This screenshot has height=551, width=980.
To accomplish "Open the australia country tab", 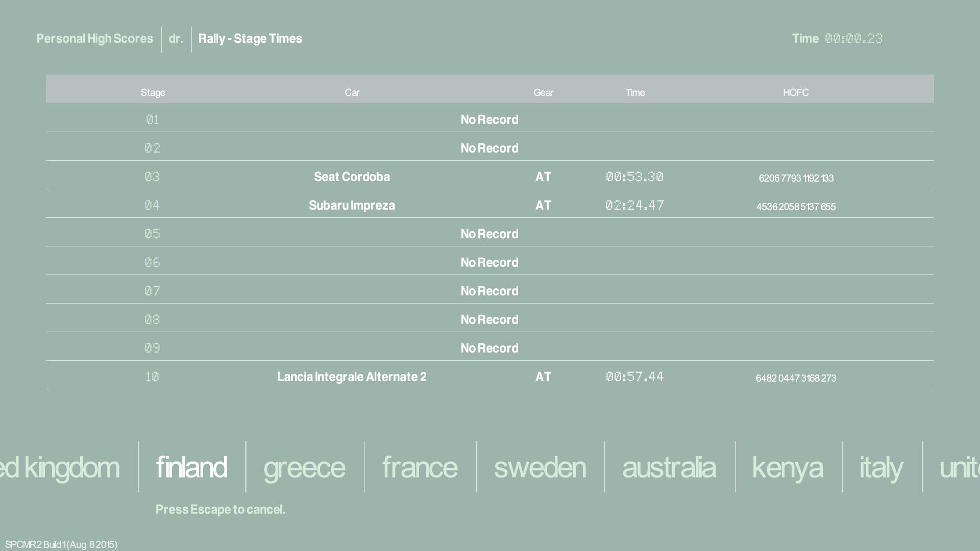I will click(x=669, y=467).
